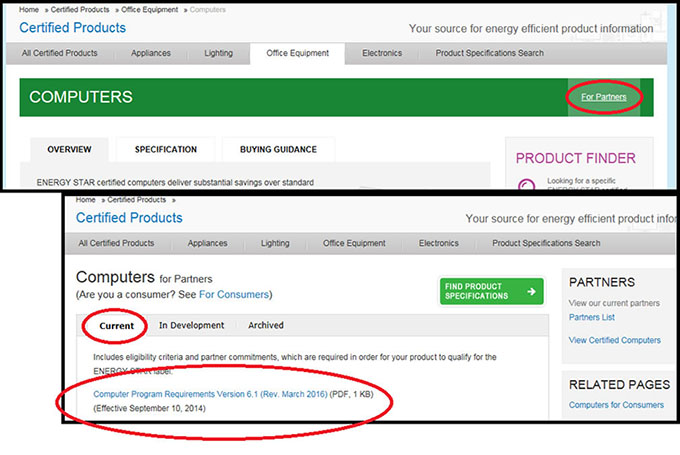Select All Certified Products in top navigation bar
Screen dimensions: 680x455
click(x=59, y=53)
